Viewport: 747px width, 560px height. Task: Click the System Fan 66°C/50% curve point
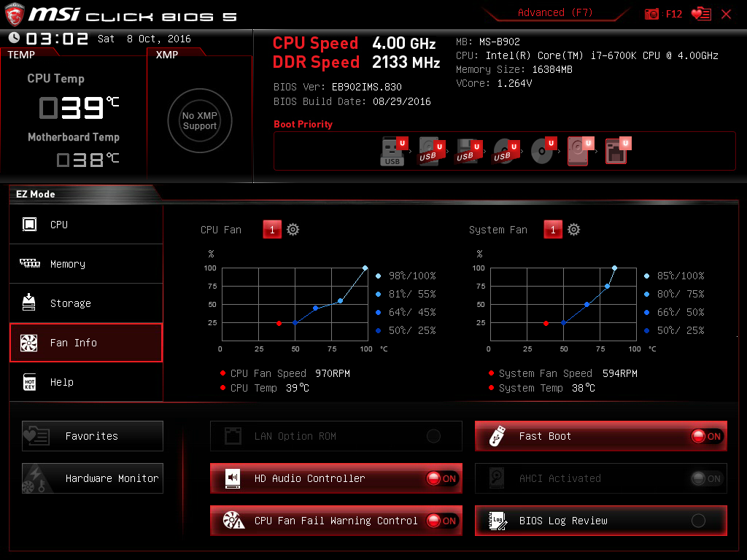tap(587, 304)
